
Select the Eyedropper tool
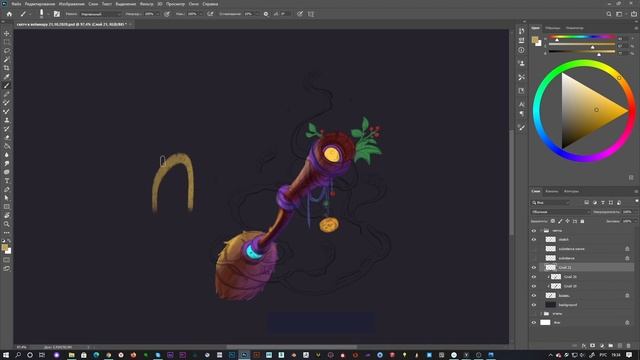pos(7,77)
